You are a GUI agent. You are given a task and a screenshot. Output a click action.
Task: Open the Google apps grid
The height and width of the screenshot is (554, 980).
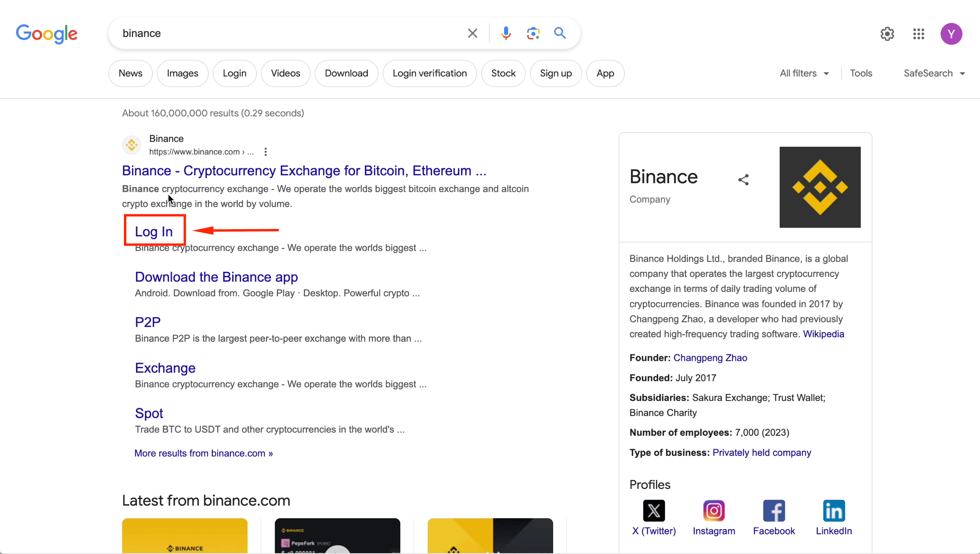tap(918, 34)
